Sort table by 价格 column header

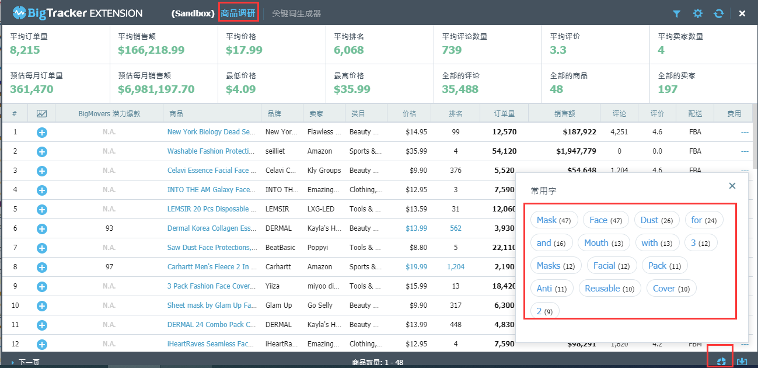point(409,114)
